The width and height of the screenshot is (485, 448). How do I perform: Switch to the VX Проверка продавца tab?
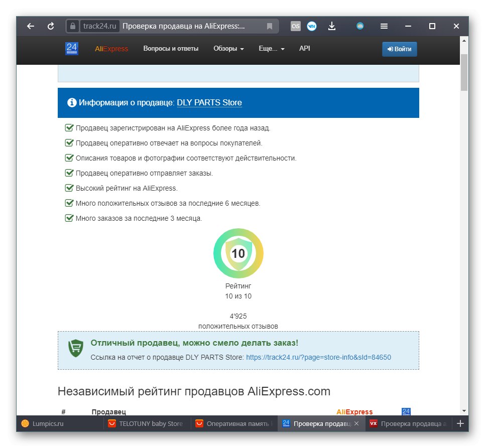[x=409, y=423]
